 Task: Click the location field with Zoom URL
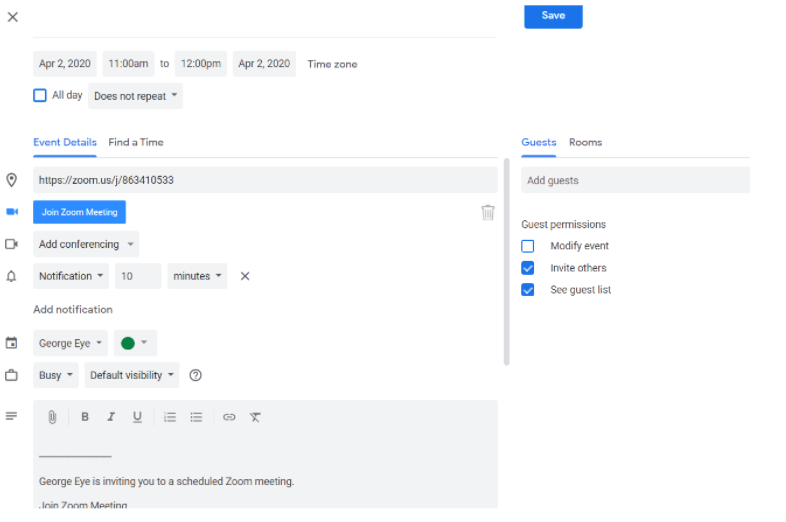[265, 180]
